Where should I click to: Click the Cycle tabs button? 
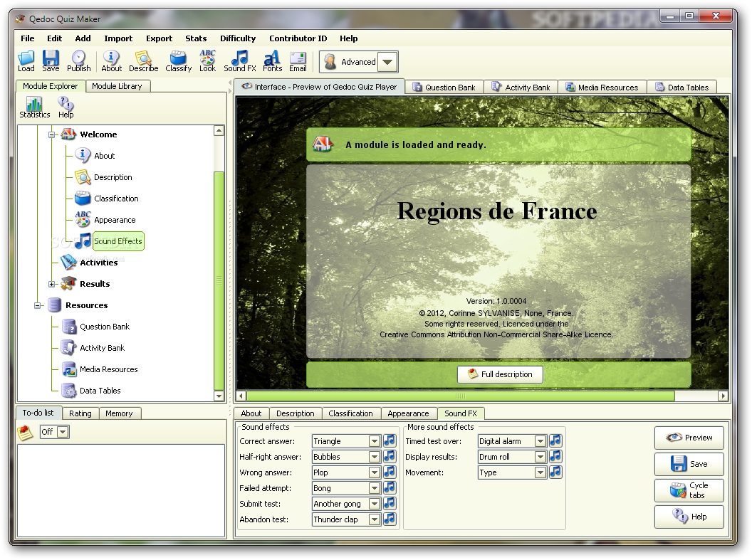click(689, 490)
